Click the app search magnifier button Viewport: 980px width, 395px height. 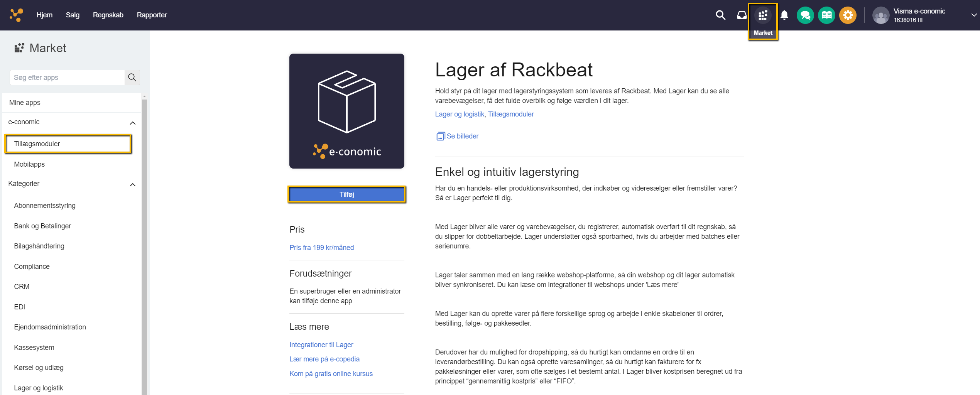tap(132, 78)
